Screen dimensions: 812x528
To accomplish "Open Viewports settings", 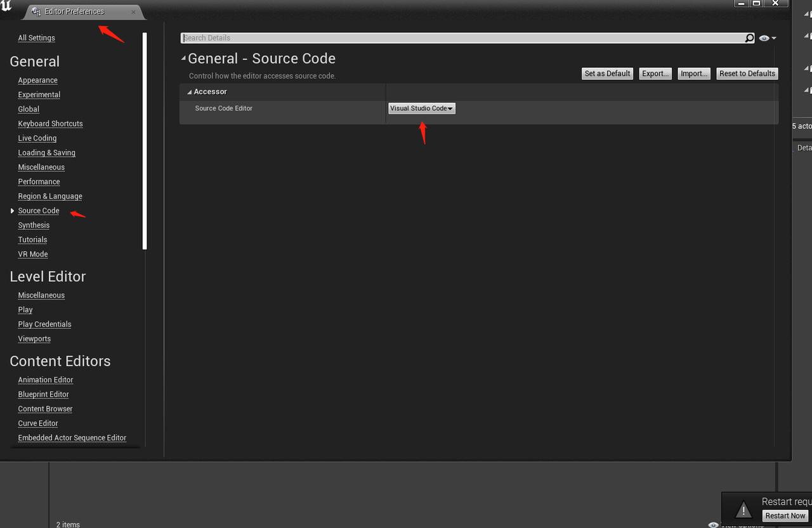I will (34, 339).
